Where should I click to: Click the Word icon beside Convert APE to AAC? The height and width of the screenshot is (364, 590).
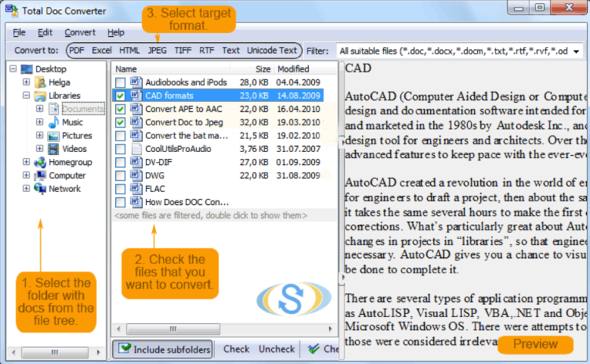click(136, 109)
